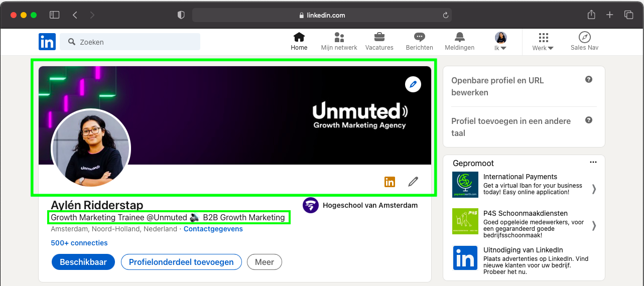This screenshot has height=286, width=644.
Task: Go back in Safari
Action: tap(75, 15)
